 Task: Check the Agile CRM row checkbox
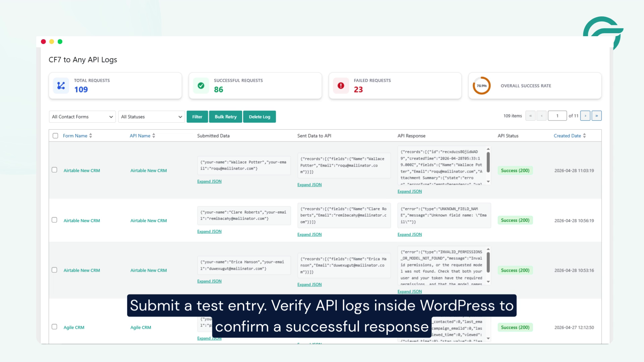tap(54, 327)
